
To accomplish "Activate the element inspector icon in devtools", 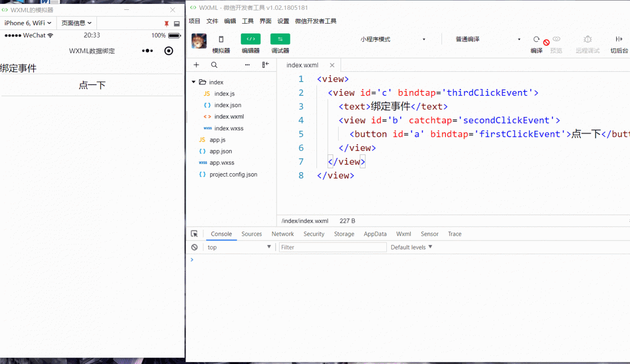I will (x=194, y=234).
